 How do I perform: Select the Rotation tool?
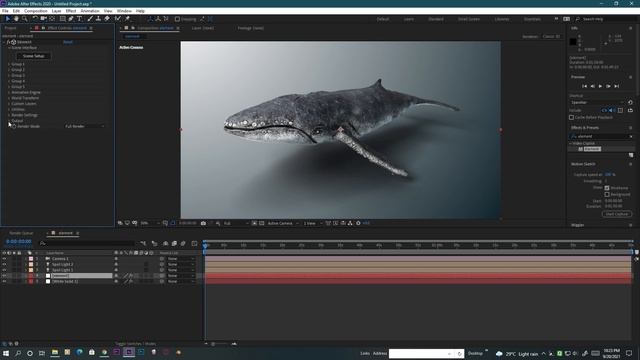tap(35, 19)
